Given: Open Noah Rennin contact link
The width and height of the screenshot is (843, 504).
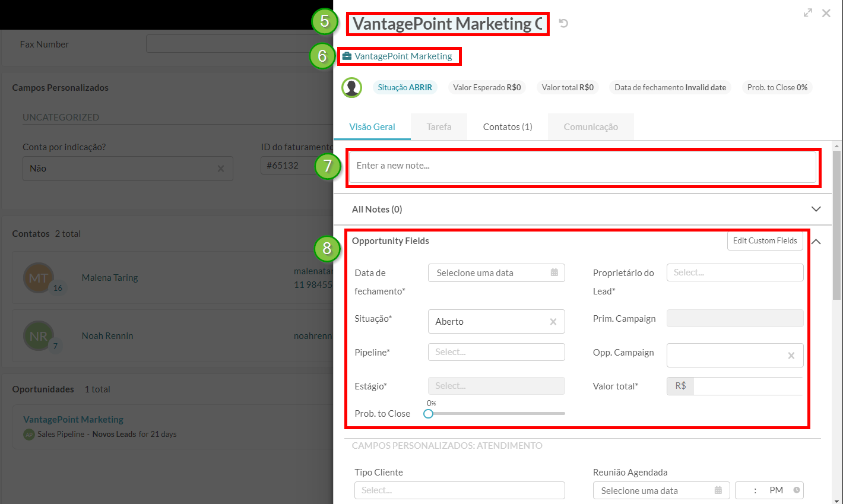Looking at the screenshot, I should point(107,335).
